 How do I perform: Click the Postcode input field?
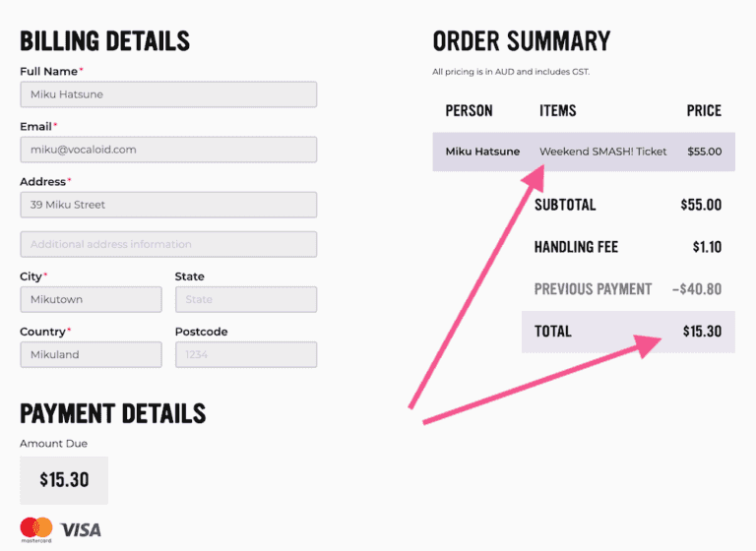click(x=246, y=354)
